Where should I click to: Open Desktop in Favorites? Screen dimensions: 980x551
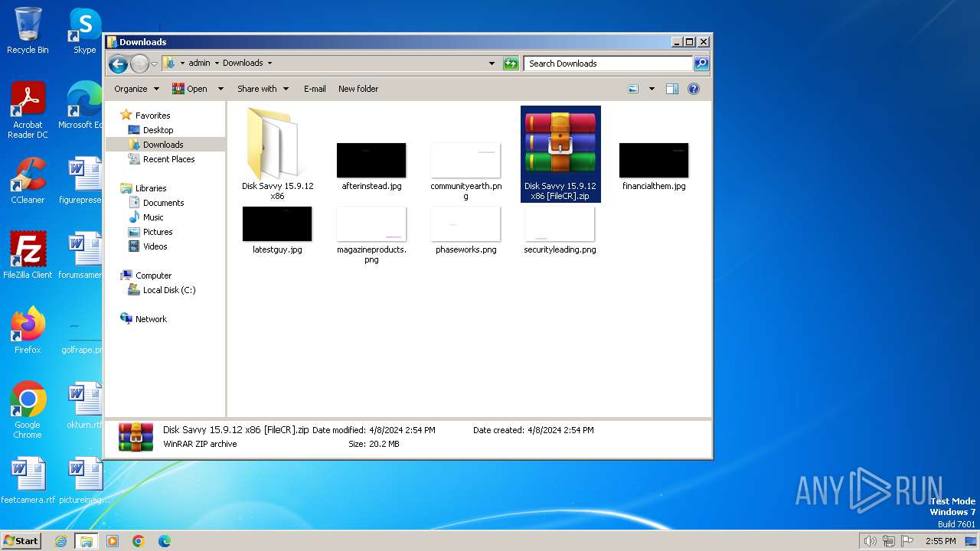158,130
